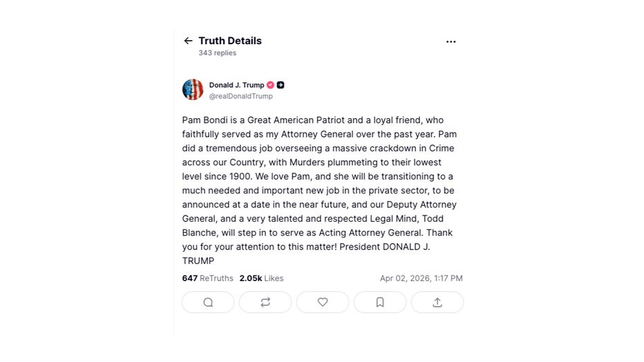Screen dimensions: 644x362
Task: Click the Apr 02, 2026 timestamp
Action: [421, 278]
